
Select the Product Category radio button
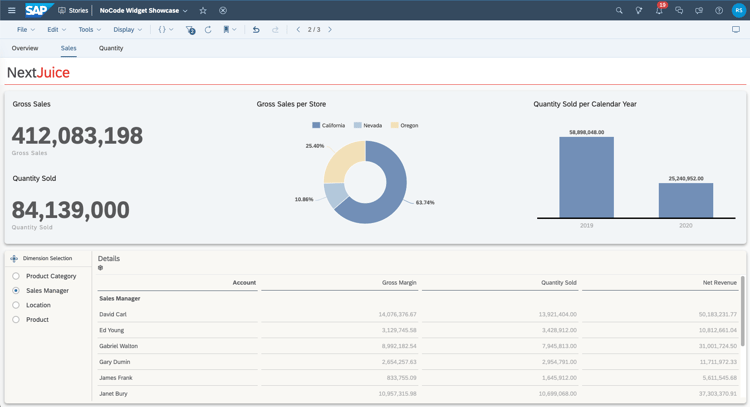(16, 276)
